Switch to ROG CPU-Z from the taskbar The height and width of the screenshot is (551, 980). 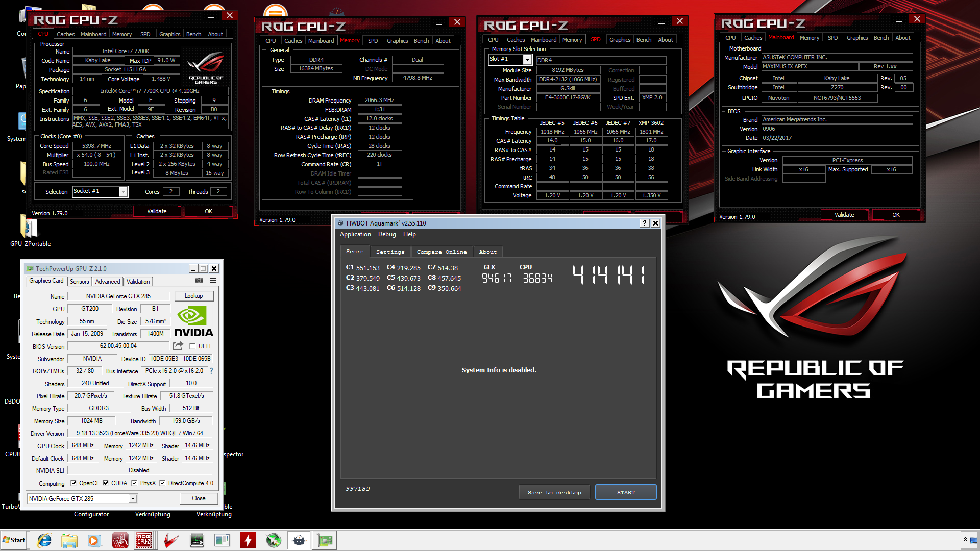(x=144, y=540)
